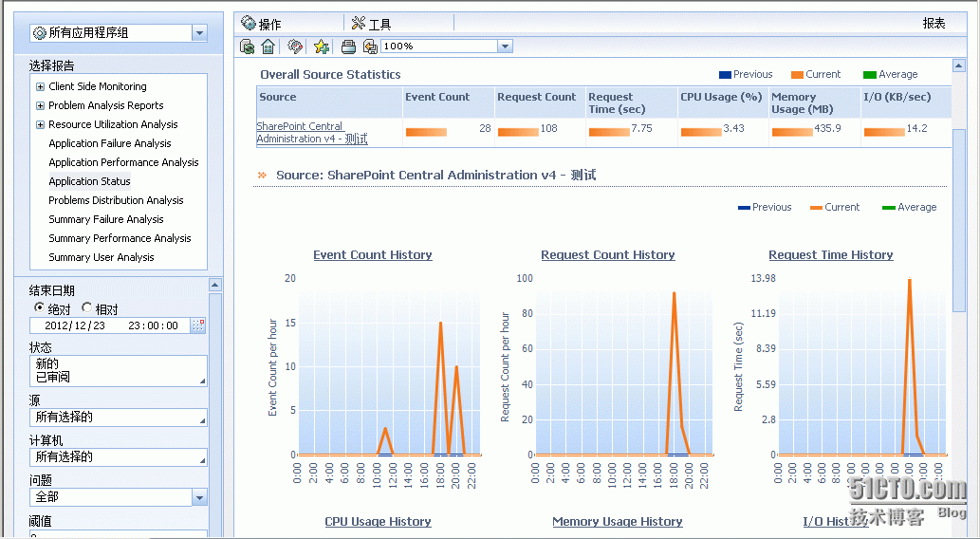Image resolution: width=980 pixels, height=539 pixels.
Task: Click the Request Time value 7.75
Action: (641, 128)
